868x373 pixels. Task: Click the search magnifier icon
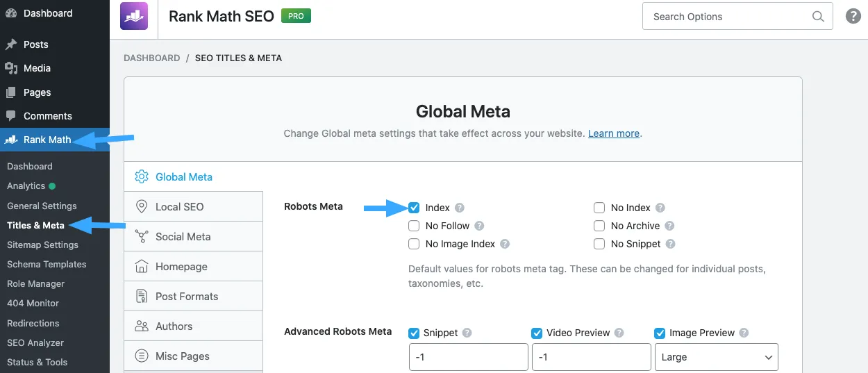(x=818, y=17)
